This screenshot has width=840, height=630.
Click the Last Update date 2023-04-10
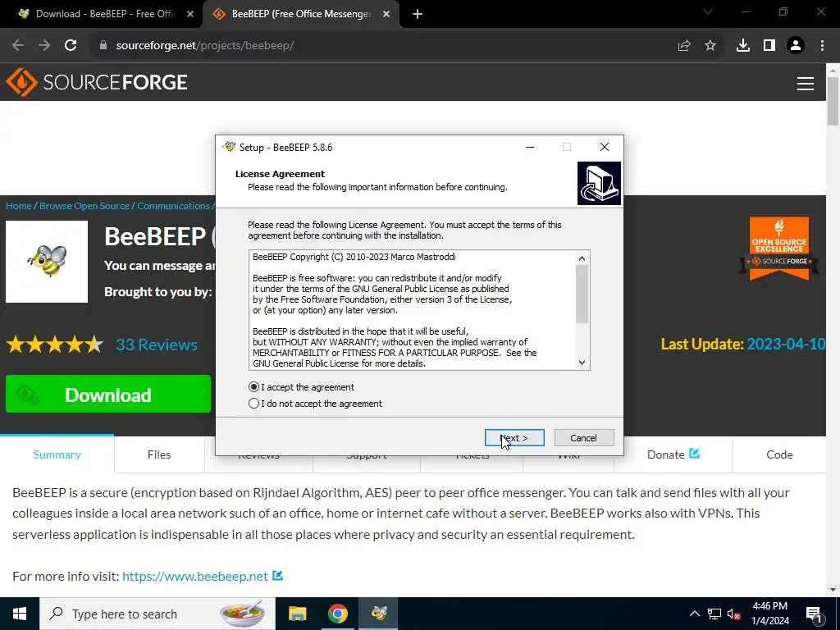coord(786,344)
